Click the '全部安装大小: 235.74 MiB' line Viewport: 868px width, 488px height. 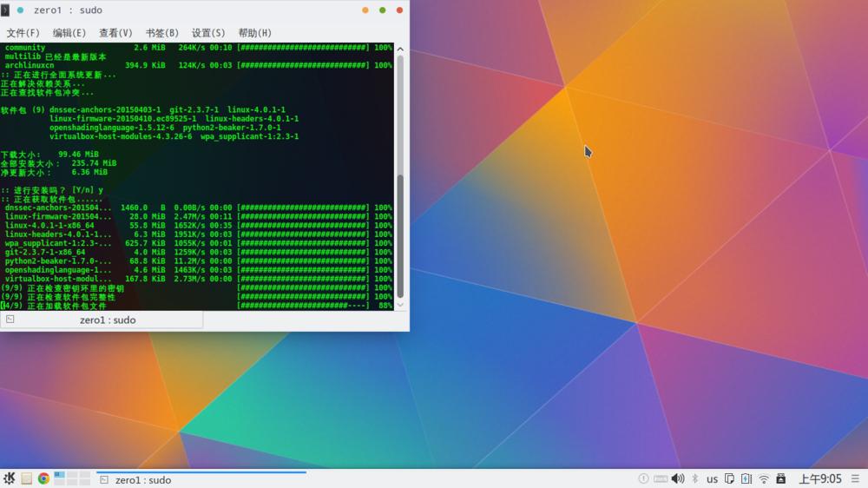59,163
